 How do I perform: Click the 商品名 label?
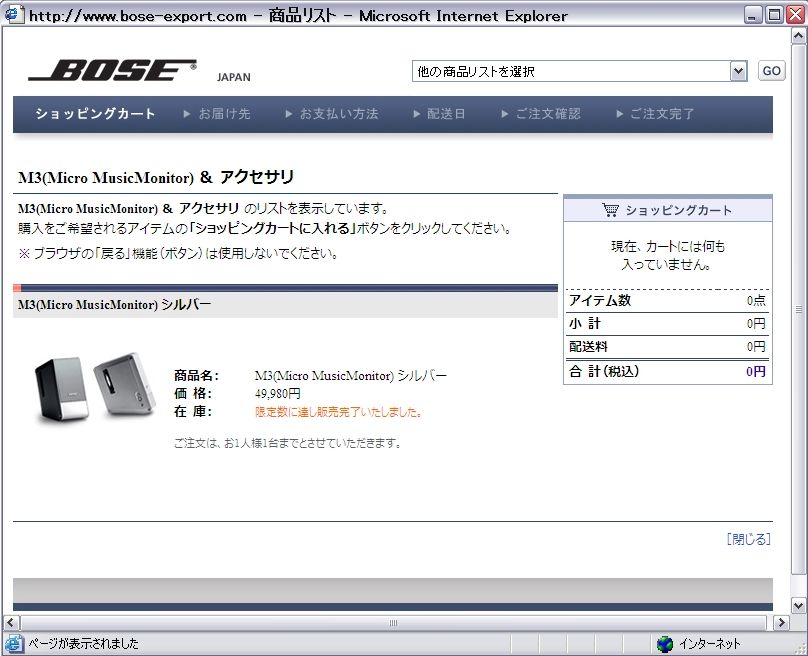[x=196, y=376]
